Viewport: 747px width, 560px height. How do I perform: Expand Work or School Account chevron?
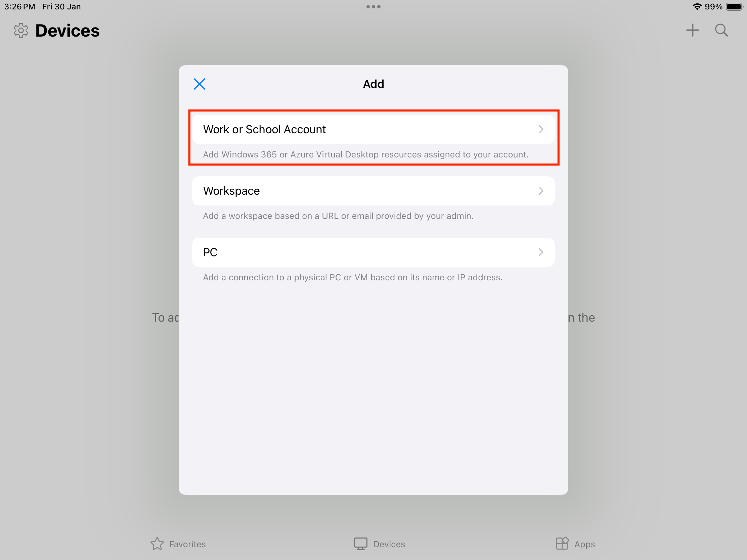(541, 129)
